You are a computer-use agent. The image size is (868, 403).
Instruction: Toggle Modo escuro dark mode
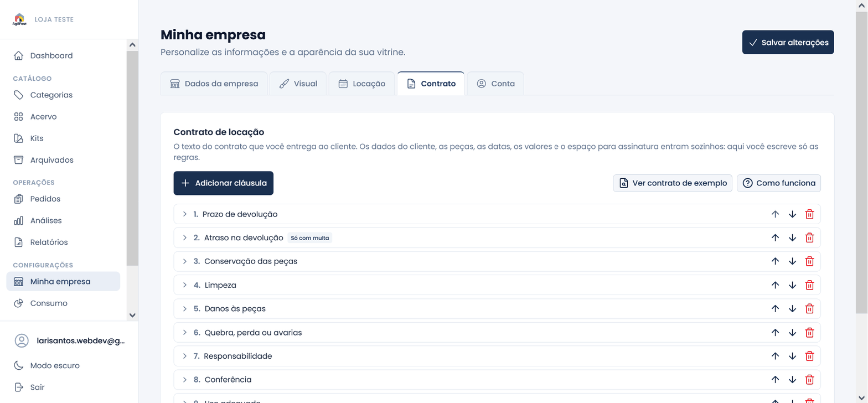tap(55, 365)
